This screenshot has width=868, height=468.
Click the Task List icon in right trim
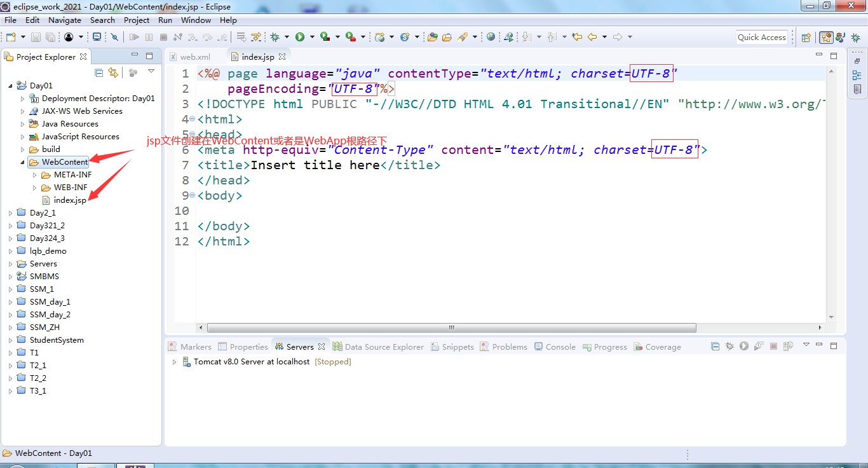coord(857,90)
